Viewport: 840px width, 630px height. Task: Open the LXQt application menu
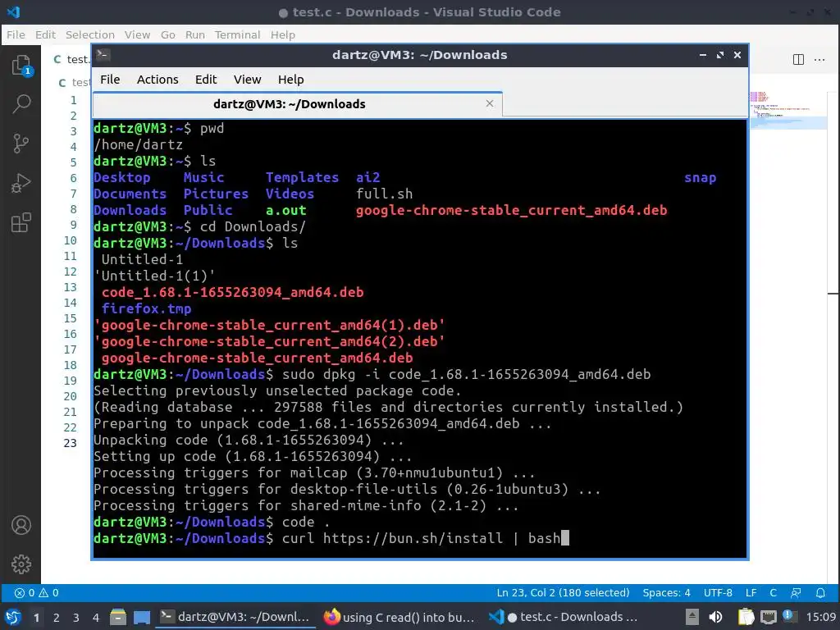pos(13,617)
